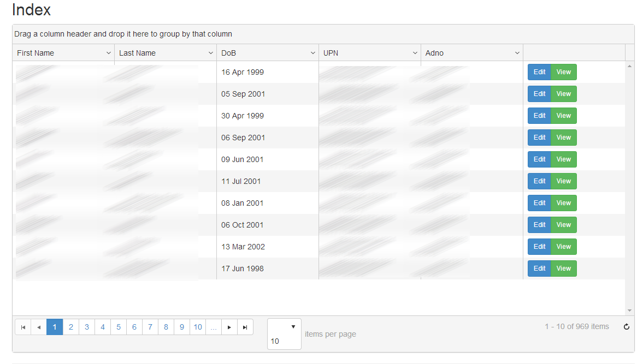643x364 pixels.
Task: Open the Adno column menu arrow
Action: 517,53
